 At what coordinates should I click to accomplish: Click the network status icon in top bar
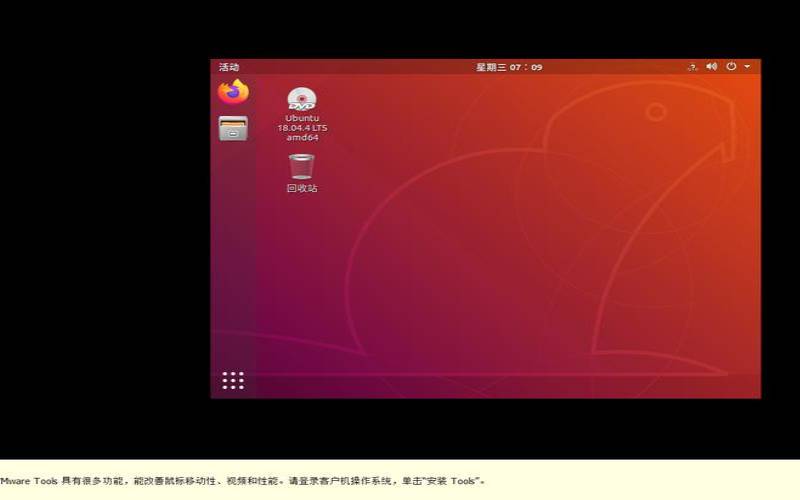692,67
